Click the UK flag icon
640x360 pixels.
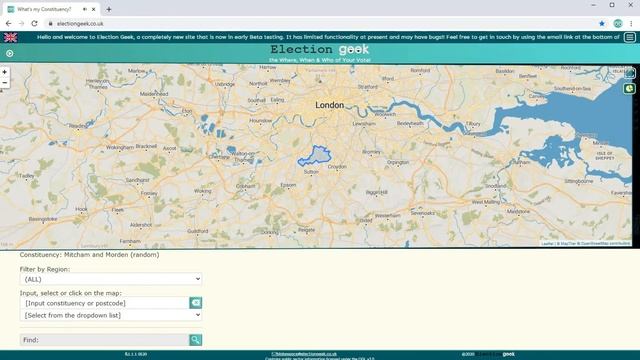[x=11, y=37]
